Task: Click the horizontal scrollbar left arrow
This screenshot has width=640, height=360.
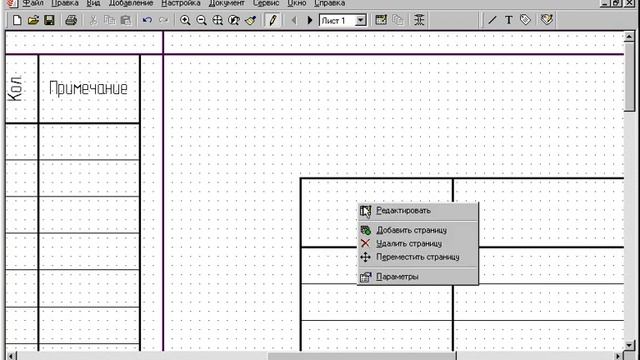Action: point(11,356)
